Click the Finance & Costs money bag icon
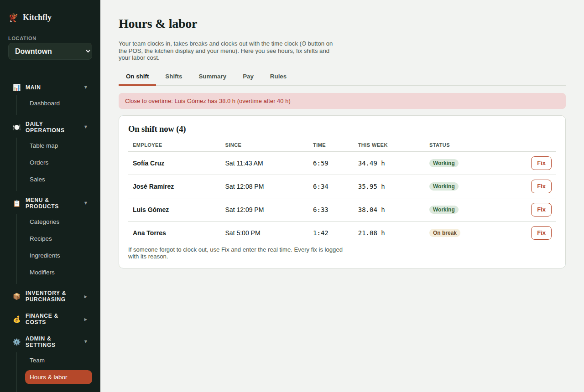 (17, 319)
